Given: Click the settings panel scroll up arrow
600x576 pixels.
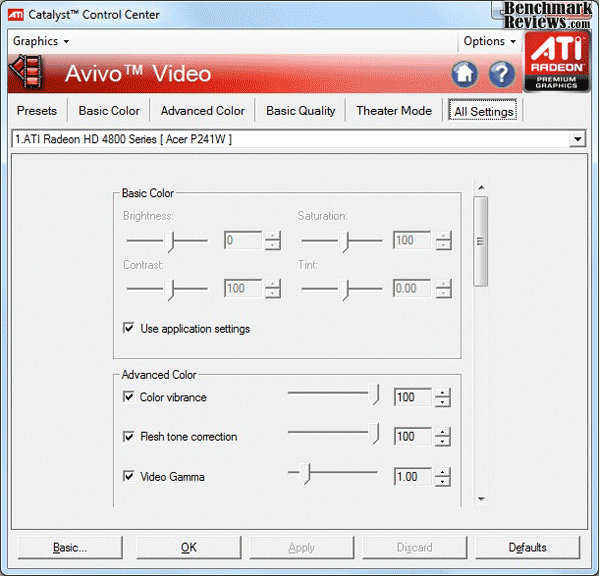Looking at the screenshot, I should (x=481, y=187).
